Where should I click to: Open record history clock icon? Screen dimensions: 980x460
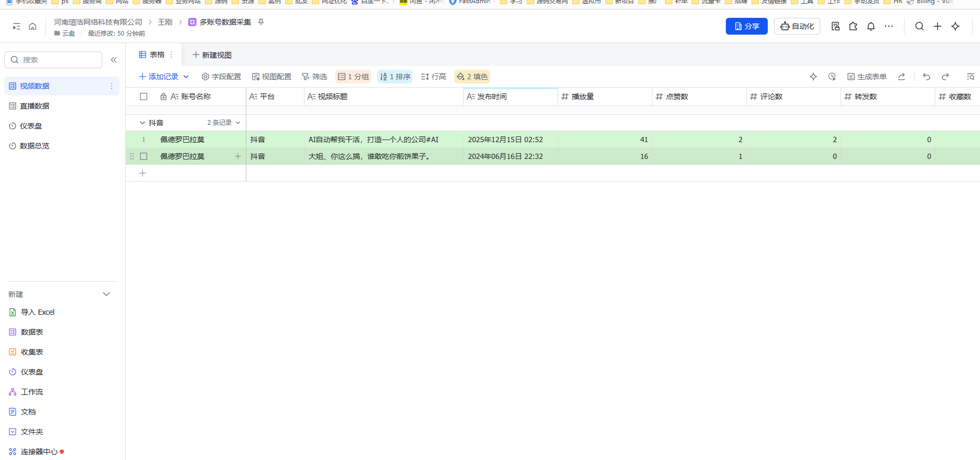pos(832,77)
